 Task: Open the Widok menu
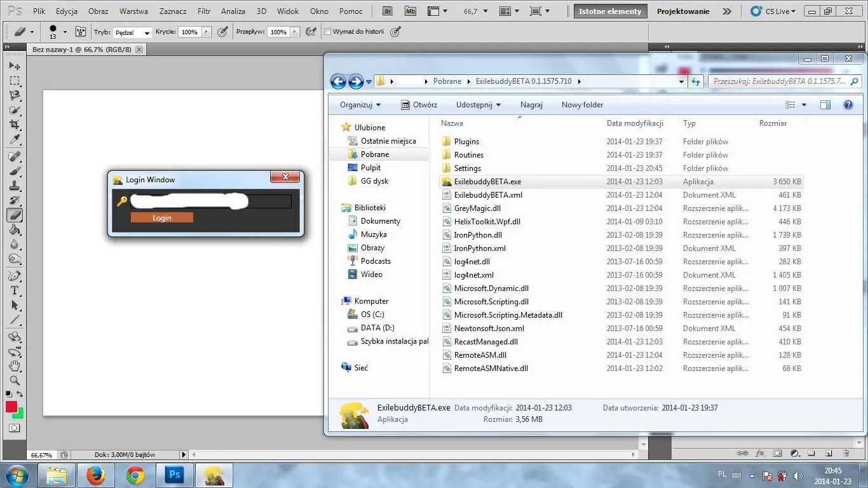(288, 11)
